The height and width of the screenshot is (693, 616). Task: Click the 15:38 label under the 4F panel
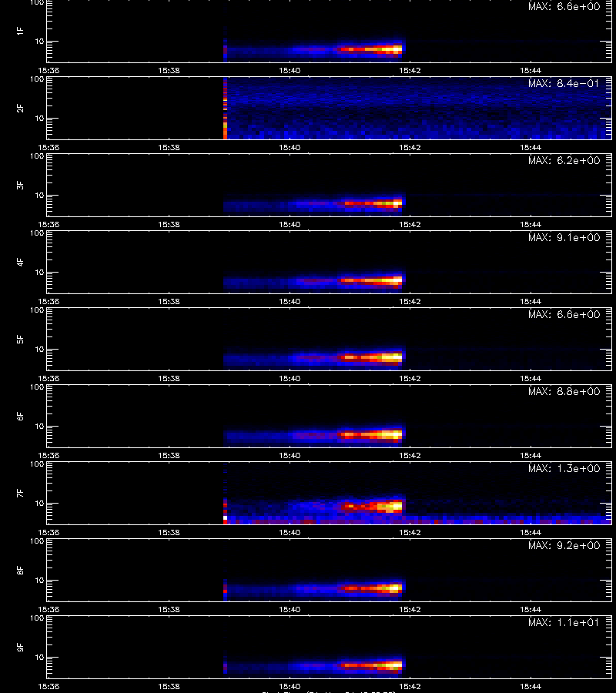point(169,301)
